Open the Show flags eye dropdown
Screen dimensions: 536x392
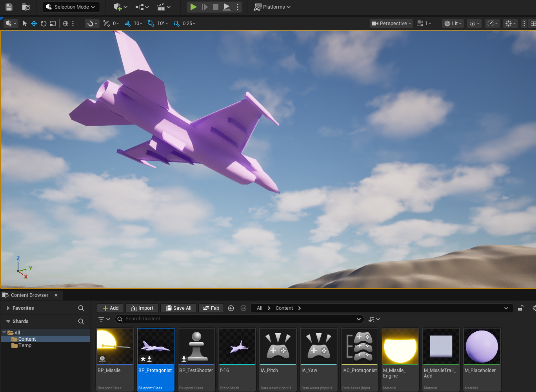pyautogui.click(x=474, y=23)
